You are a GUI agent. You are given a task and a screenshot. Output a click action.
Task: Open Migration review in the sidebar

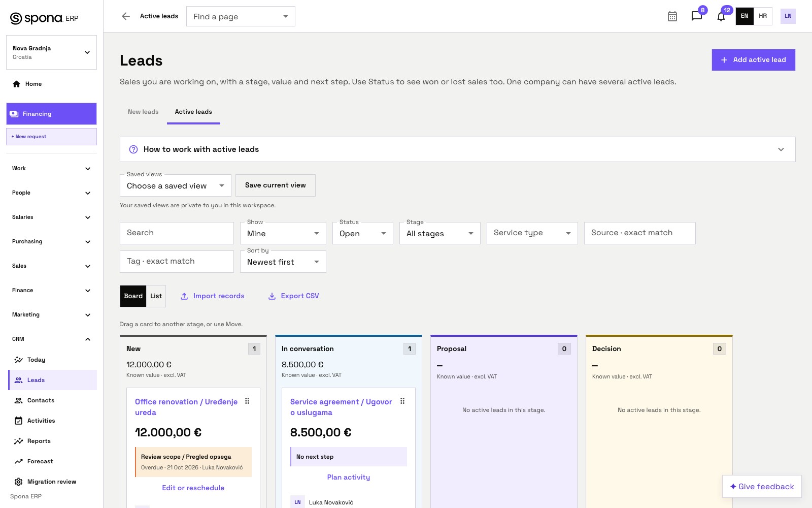click(53, 482)
